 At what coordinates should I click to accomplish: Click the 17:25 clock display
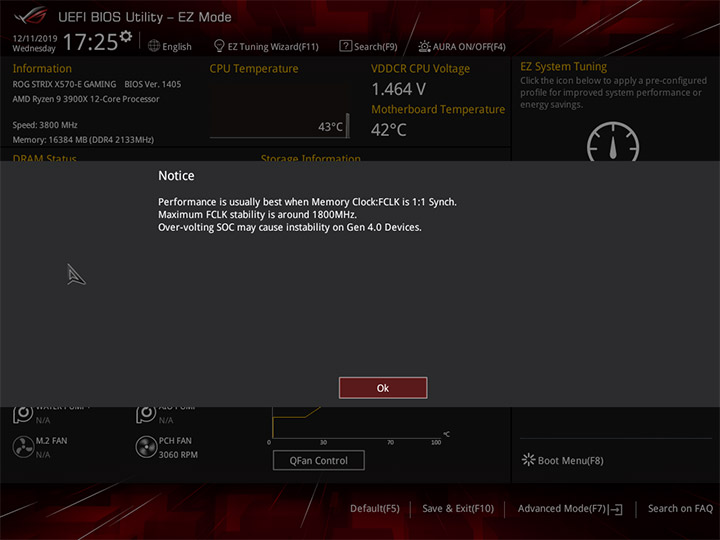tap(90, 42)
